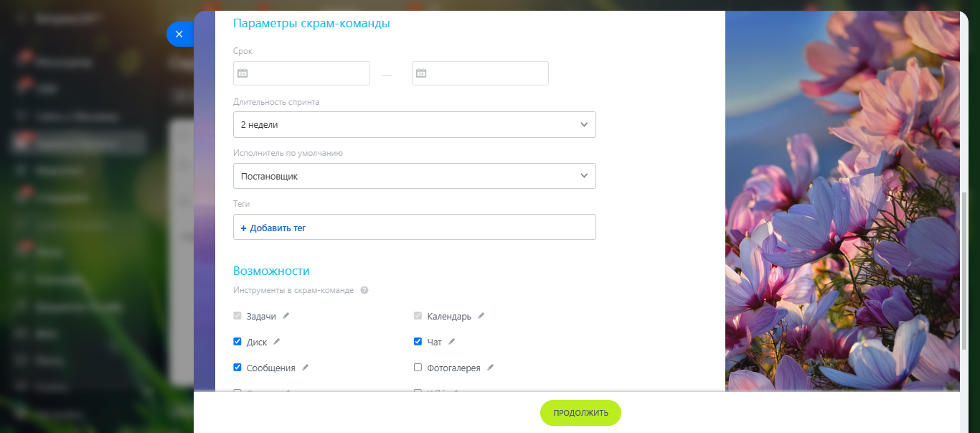Image resolution: width=980 pixels, height=433 pixels.
Task: Click the pencil icon next to Задачи
Action: [x=286, y=315]
